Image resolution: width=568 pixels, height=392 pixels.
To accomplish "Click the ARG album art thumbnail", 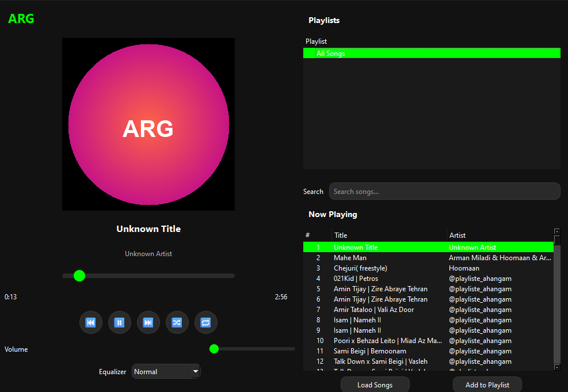I will point(148,124).
